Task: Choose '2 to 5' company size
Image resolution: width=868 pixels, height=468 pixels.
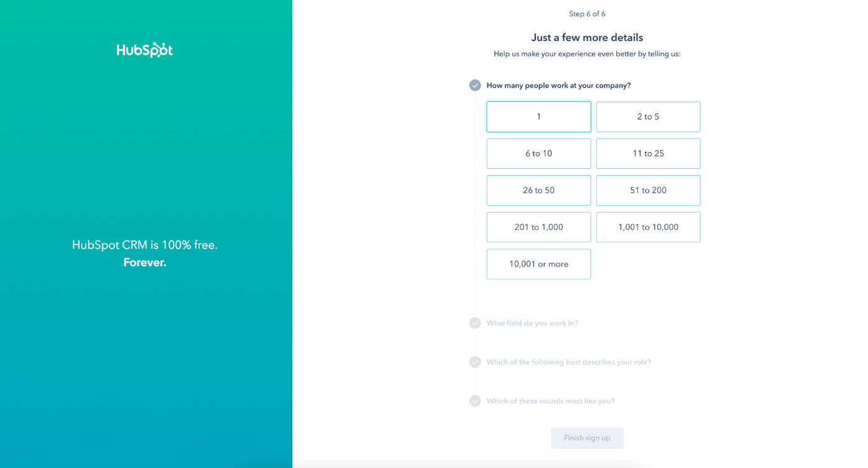Action: (x=648, y=117)
